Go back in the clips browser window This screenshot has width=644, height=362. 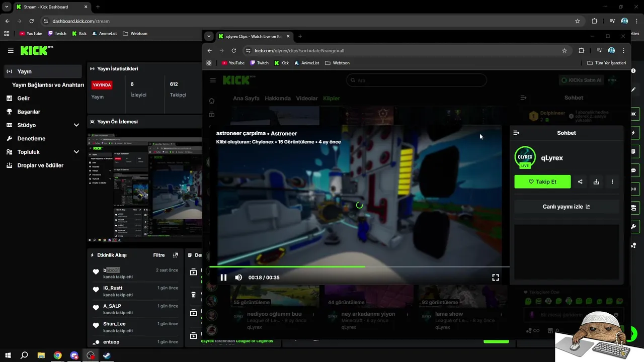pos(210,51)
